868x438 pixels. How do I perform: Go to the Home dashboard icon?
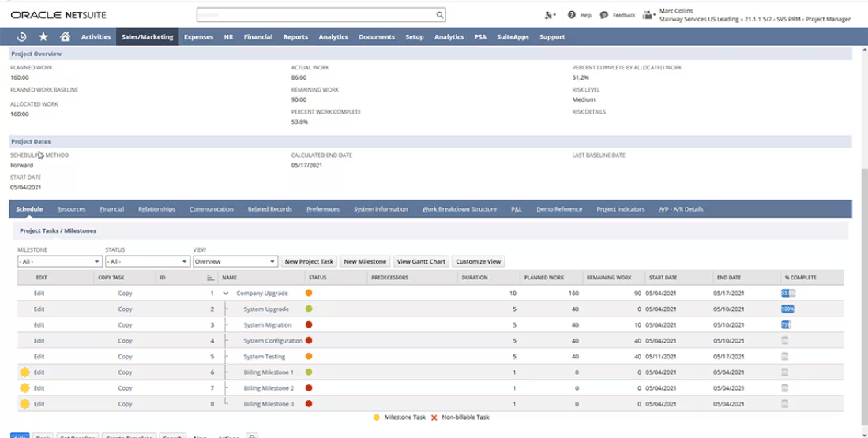point(65,36)
